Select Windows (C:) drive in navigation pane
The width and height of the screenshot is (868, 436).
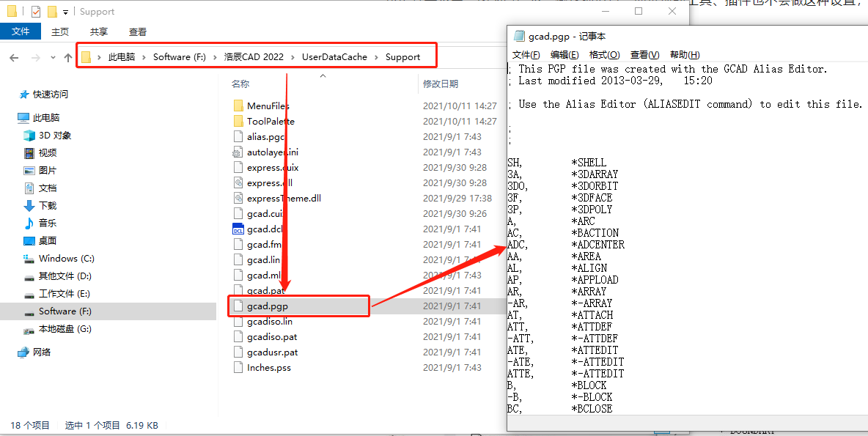(x=67, y=259)
